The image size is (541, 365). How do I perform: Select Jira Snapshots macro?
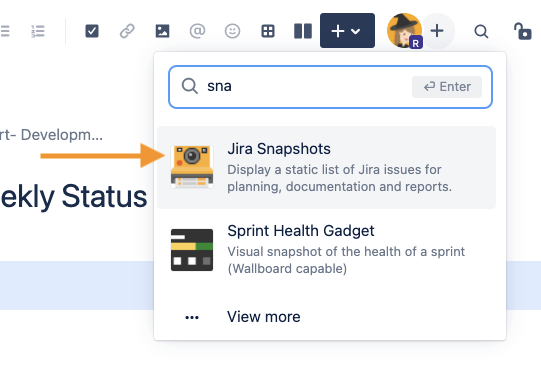tap(326, 167)
